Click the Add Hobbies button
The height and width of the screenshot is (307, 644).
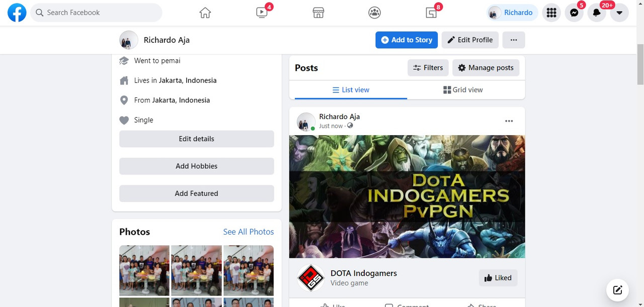(x=197, y=166)
